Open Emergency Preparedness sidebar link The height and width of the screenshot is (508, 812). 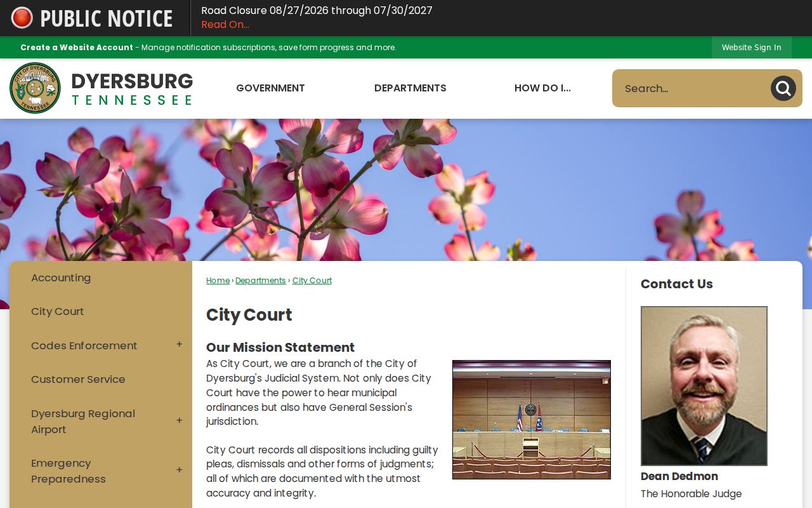pyautogui.click(x=69, y=471)
